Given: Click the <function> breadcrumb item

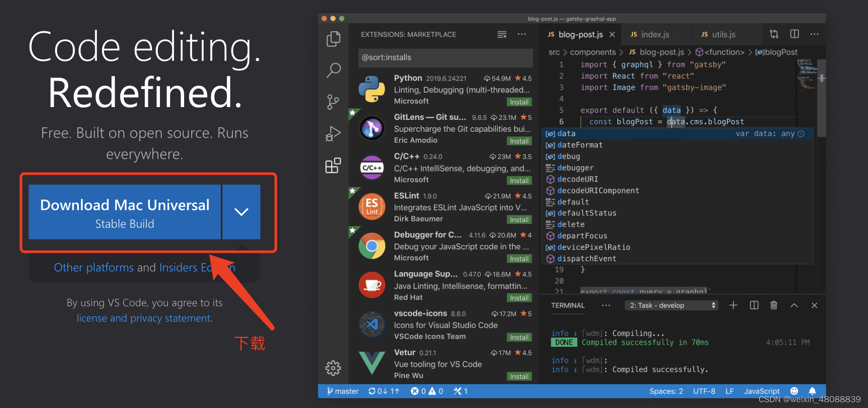Looking at the screenshot, I should point(720,52).
